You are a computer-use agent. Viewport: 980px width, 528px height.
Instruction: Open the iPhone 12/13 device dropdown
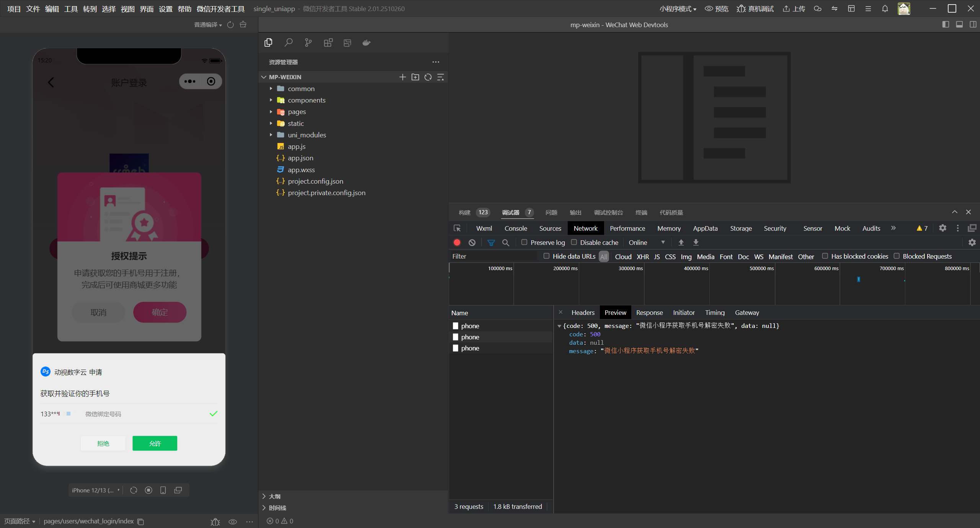tap(96, 491)
